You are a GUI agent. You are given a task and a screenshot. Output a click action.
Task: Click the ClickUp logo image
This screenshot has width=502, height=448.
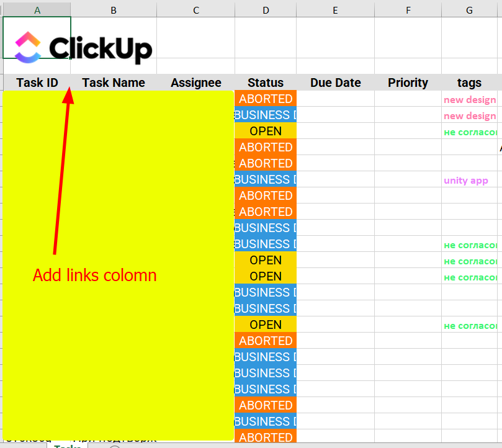click(83, 47)
